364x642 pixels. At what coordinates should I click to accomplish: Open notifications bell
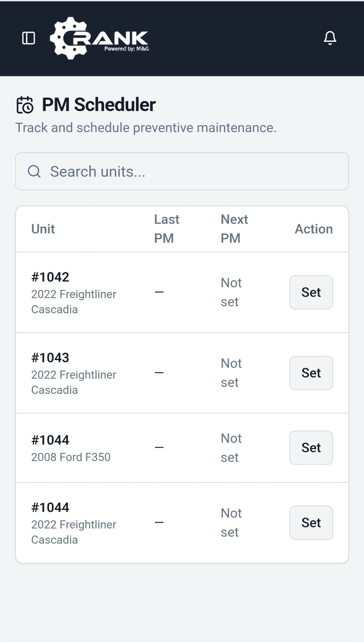(330, 38)
